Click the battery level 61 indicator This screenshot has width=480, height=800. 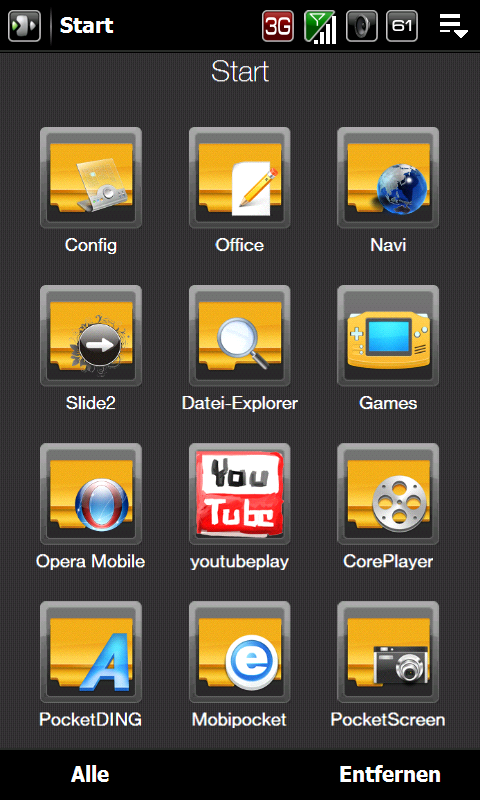tap(402, 26)
